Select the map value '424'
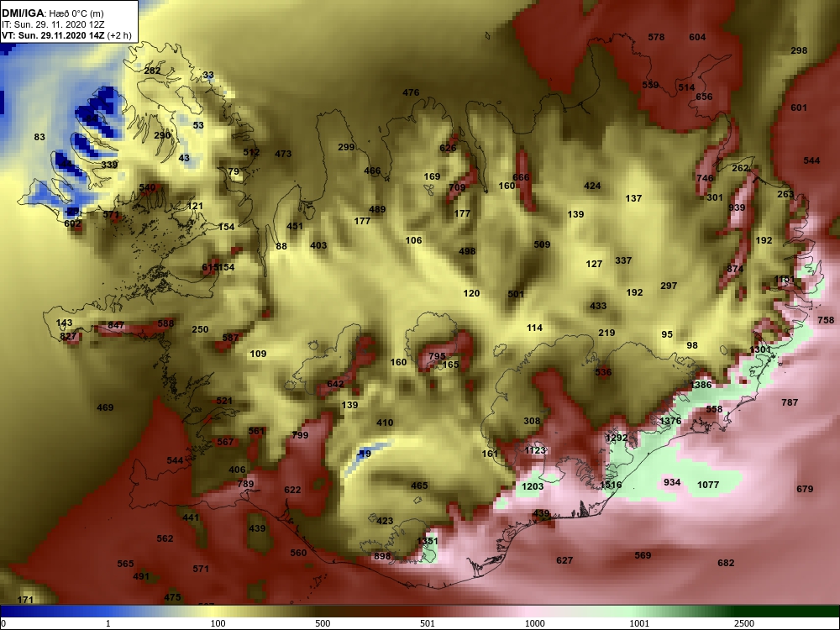Image resolution: width=840 pixels, height=630 pixels. tap(592, 186)
